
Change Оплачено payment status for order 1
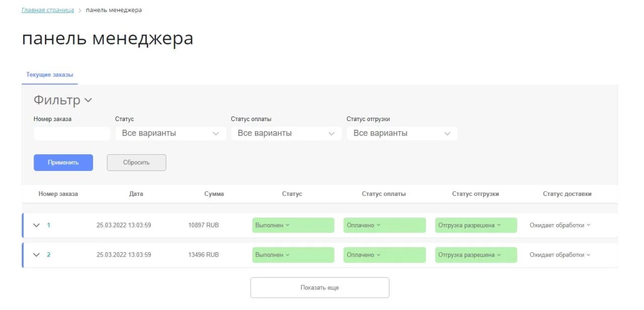pyautogui.click(x=384, y=226)
